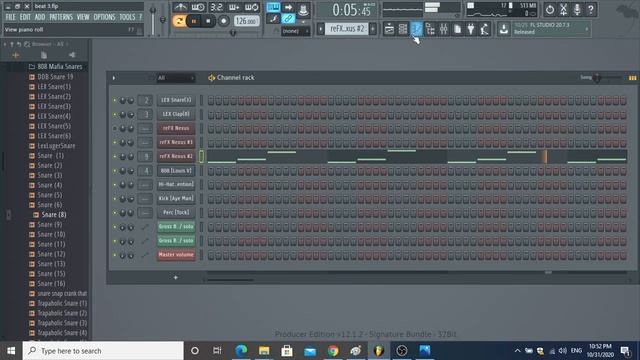Image resolution: width=640 pixels, height=360 pixels.
Task: Mute the reFX Nexus #1 channel
Action: coord(115,143)
